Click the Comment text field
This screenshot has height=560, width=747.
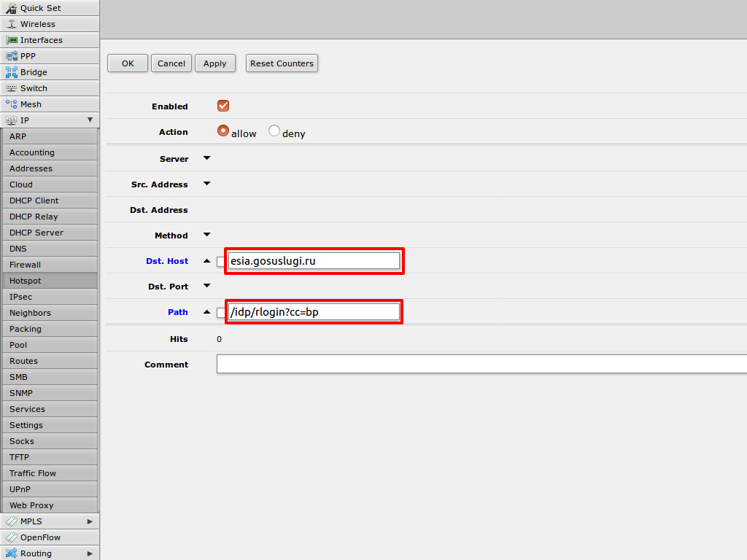[481, 364]
